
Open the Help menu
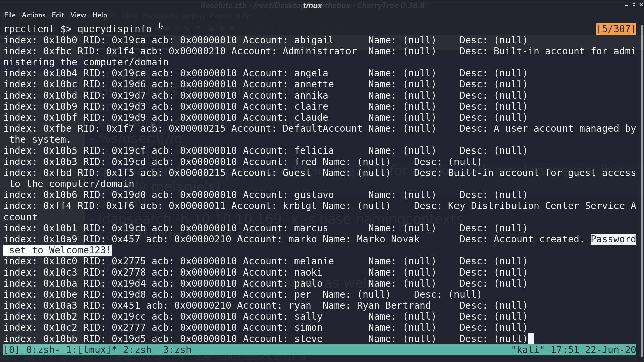[x=100, y=15]
